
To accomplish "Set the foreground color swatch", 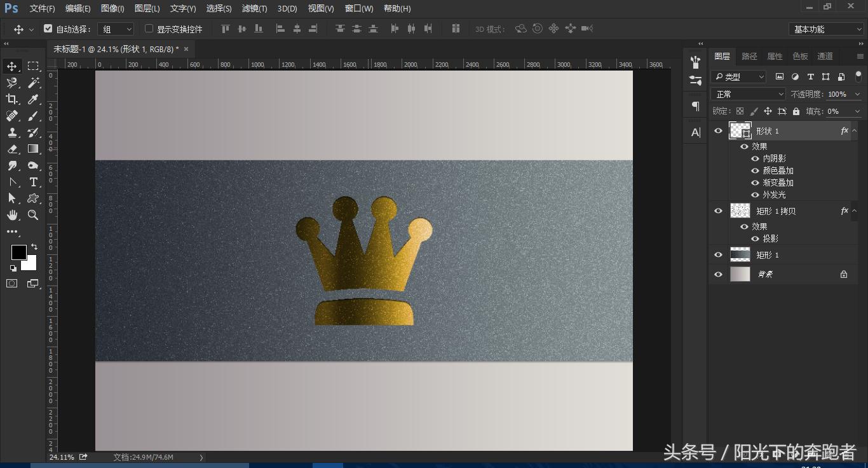I will click(18, 252).
